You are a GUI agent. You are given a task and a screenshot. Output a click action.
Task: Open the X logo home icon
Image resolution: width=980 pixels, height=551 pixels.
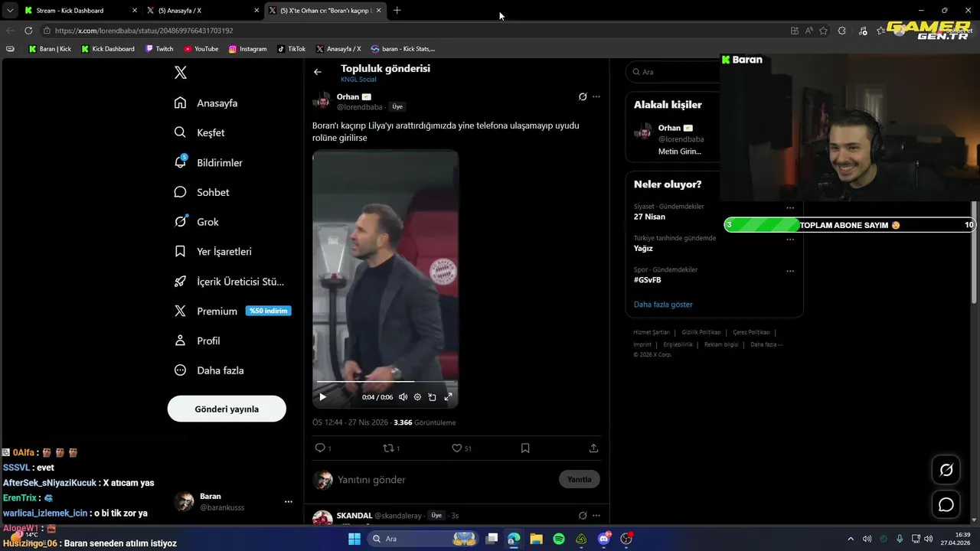point(181,73)
